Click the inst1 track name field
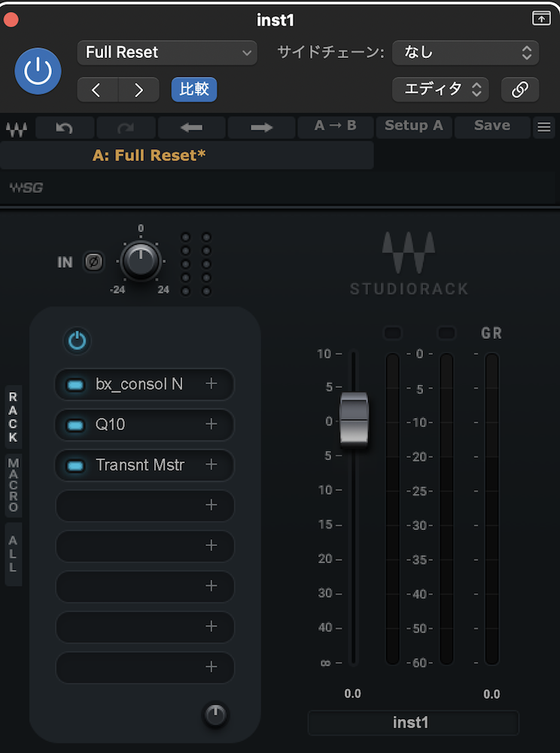560x753 pixels. 412,723
